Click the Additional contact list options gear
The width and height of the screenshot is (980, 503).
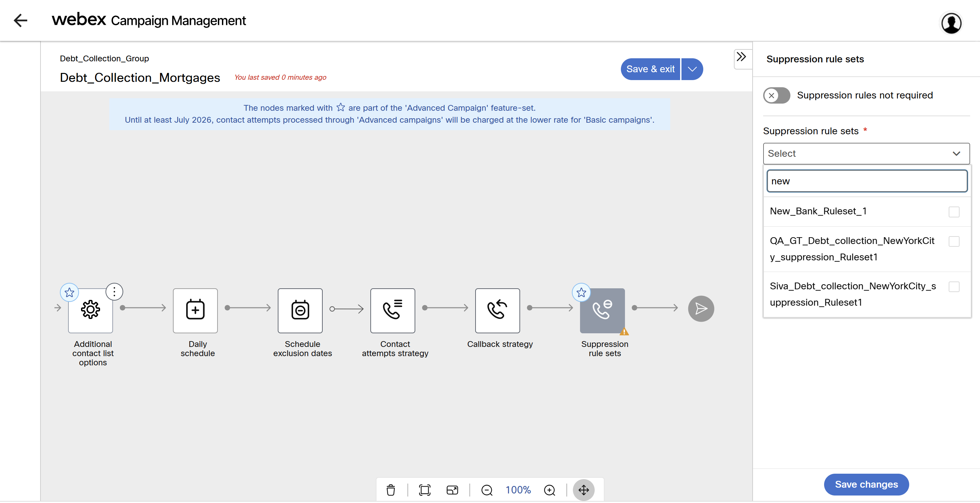click(91, 310)
